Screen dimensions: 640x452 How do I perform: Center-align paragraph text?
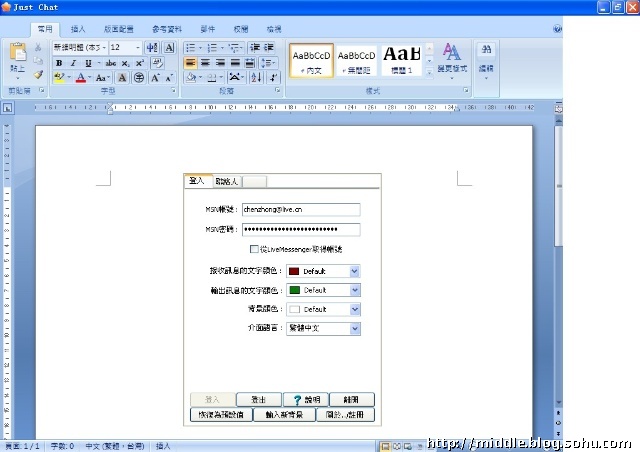click(x=205, y=63)
